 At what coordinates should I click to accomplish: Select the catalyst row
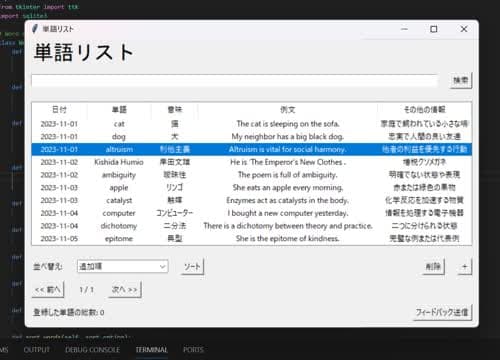click(252, 200)
